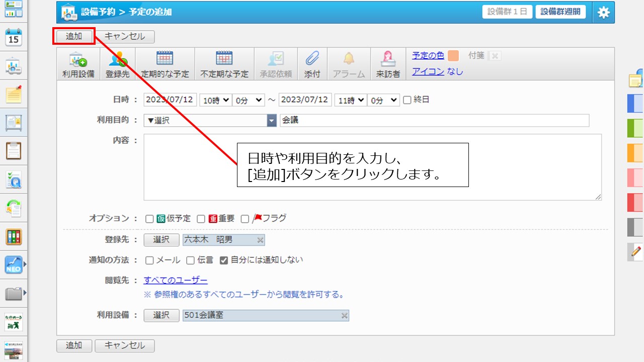Open 不定期な予定 irregular schedule tool
Screen dimensions: 644x362
click(224, 64)
